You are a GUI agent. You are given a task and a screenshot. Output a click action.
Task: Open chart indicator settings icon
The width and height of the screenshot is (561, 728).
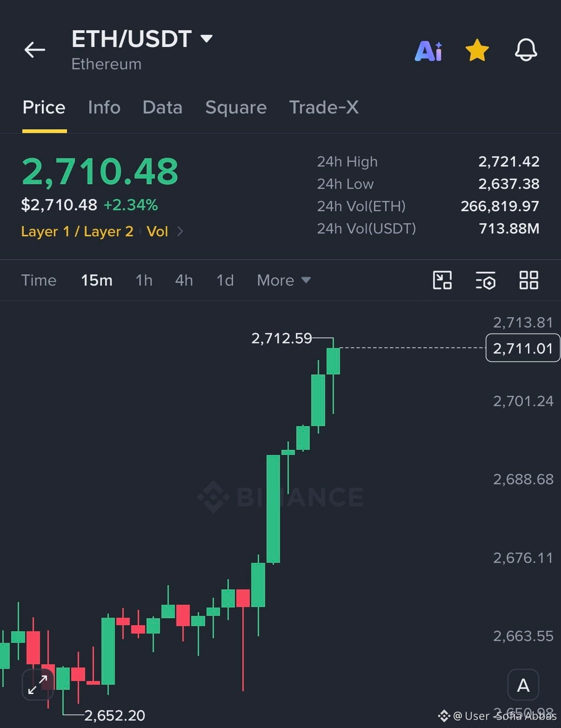485,281
